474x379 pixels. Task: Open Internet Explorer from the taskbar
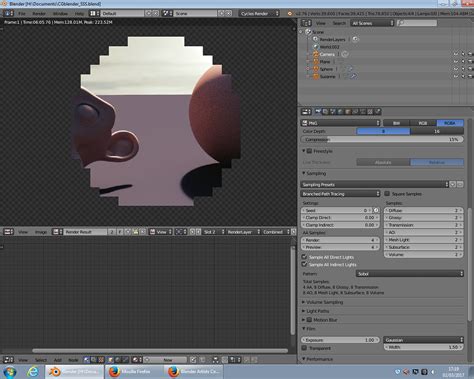pyautogui.click(x=33, y=371)
